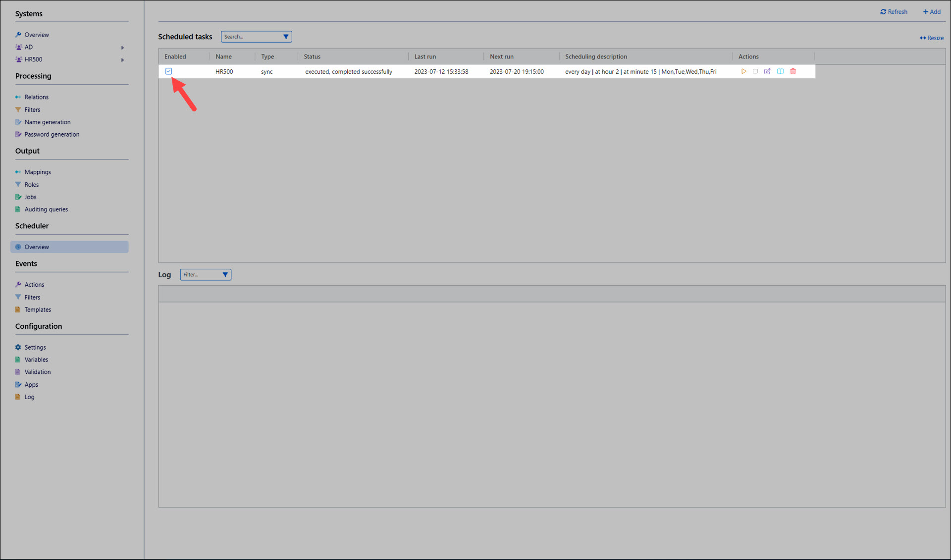Open Mappings under Output

tap(38, 172)
